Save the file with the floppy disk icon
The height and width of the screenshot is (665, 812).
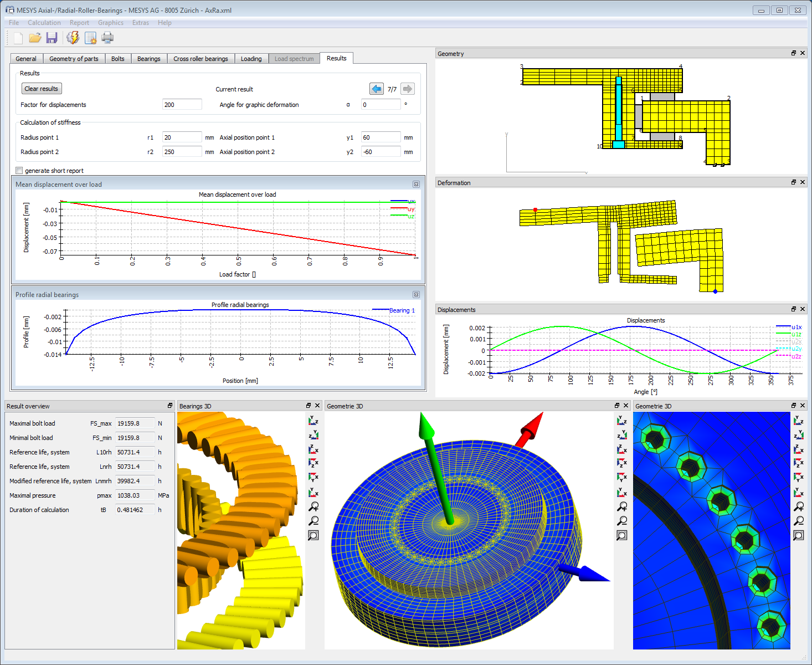[52, 38]
